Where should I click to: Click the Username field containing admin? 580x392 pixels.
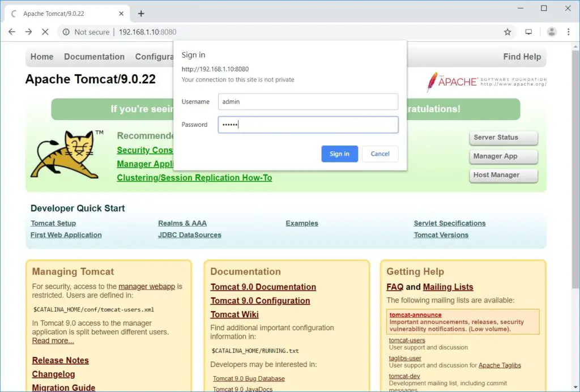pyautogui.click(x=308, y=102)
